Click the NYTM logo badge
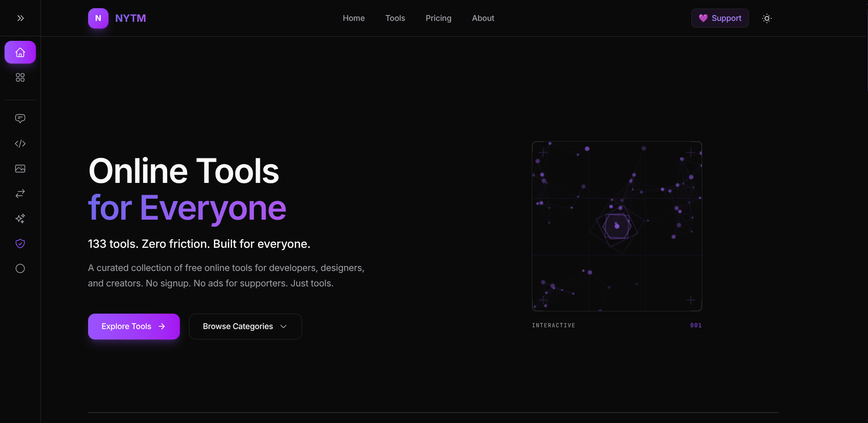The height and width of the screenshot is (423, 868). point(98,18)
